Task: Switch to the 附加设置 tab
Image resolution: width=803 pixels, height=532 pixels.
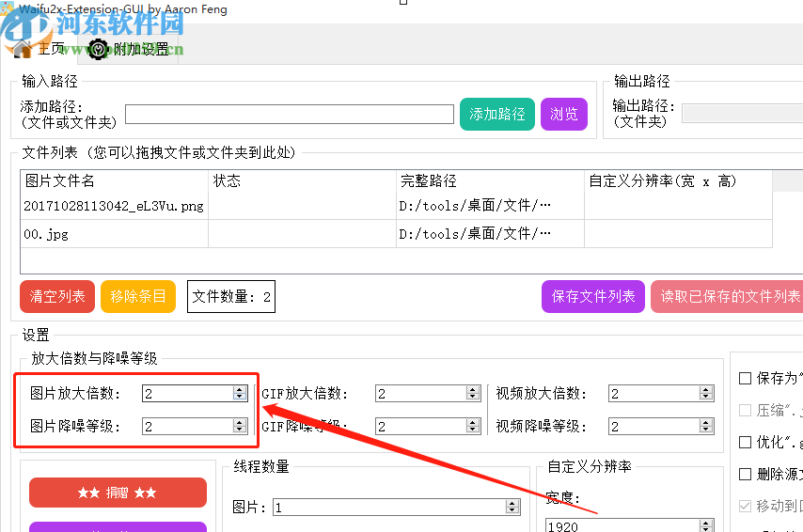Action: tap(128, 49)
